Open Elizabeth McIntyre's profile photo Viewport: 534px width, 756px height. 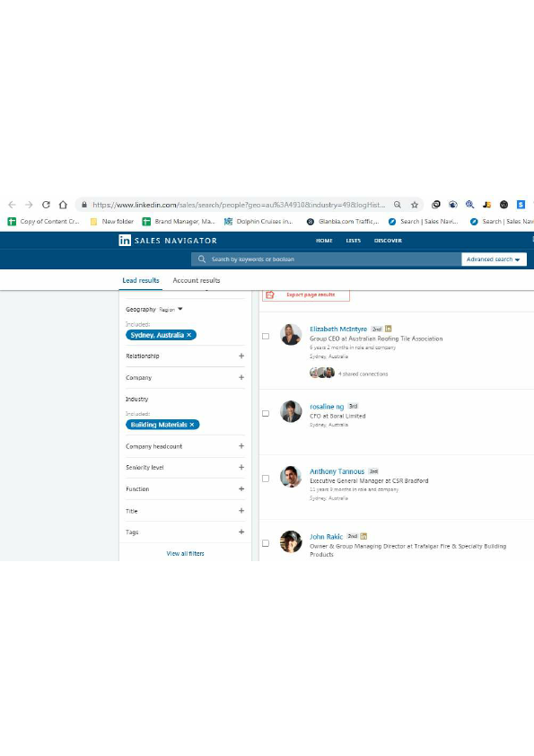point(291,335)
